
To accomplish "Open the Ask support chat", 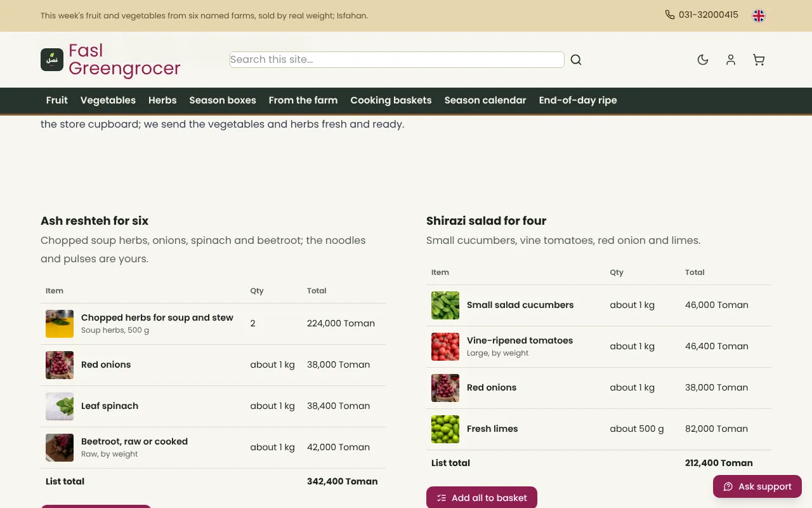I will pyautogui.click(x=757, y=486).
